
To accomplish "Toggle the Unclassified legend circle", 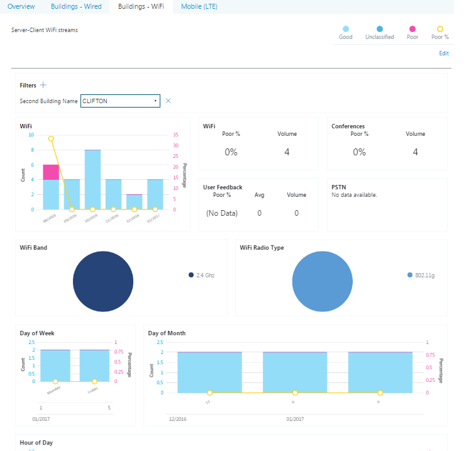I will [380, 29].
